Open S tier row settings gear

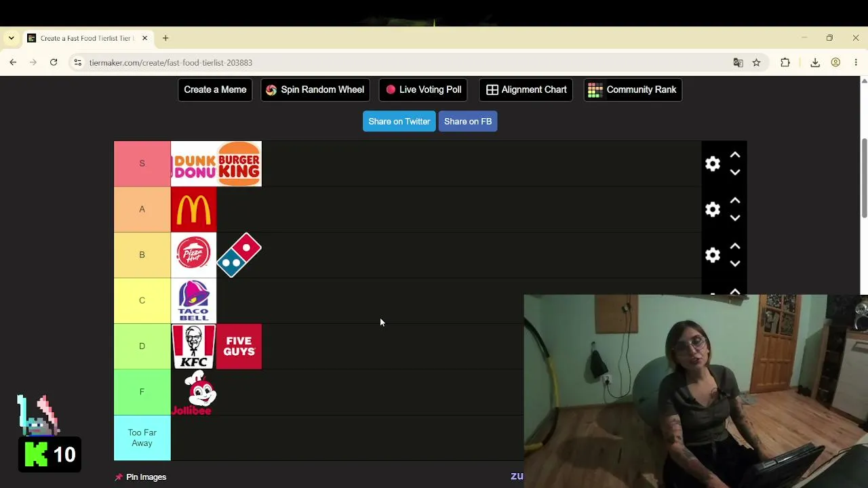click(x=713, y=164)
